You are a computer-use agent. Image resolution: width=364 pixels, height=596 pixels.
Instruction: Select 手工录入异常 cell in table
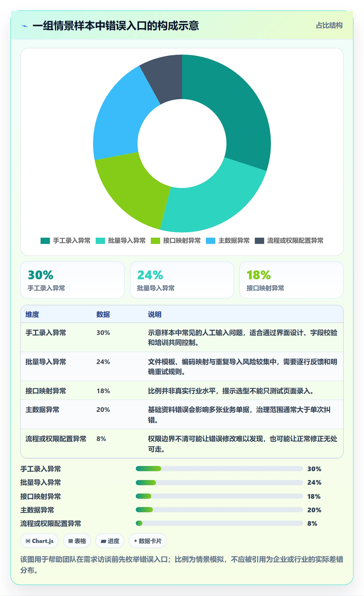[x=46, y=333]
